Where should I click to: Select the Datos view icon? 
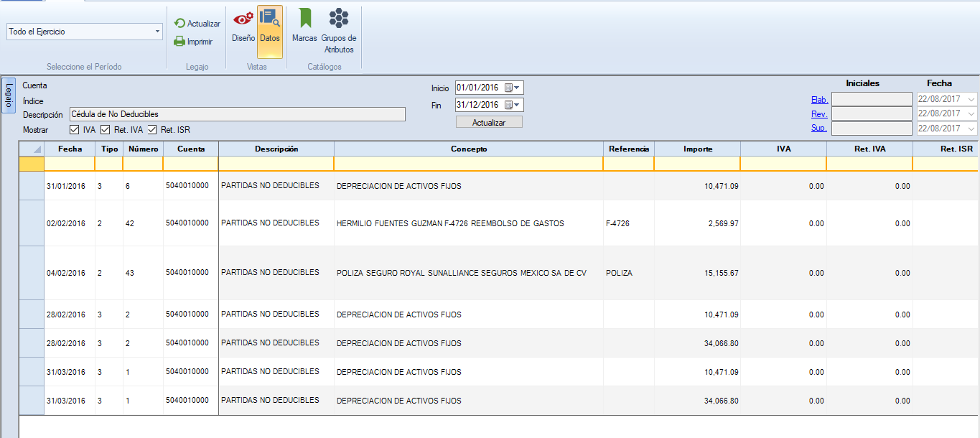click(270, 27)
